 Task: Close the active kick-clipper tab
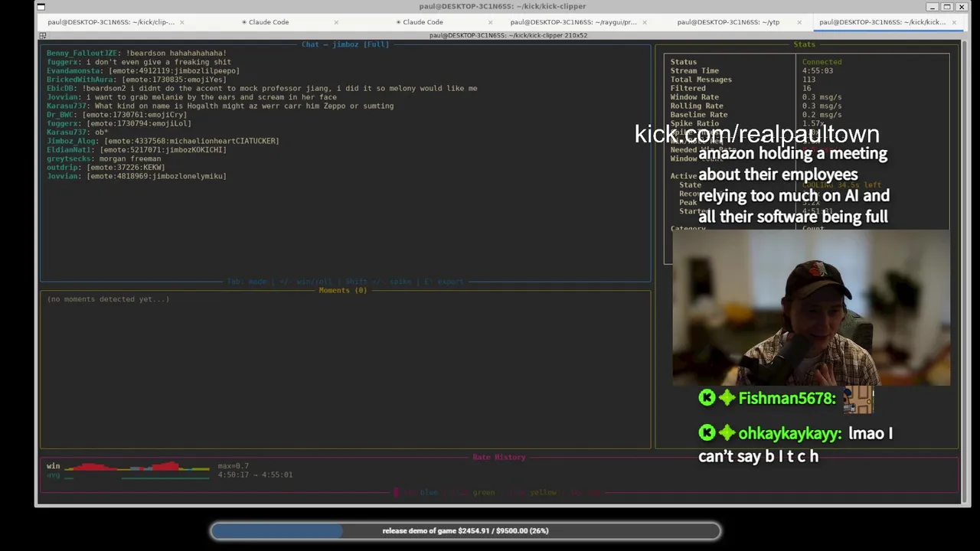(954, 22)
